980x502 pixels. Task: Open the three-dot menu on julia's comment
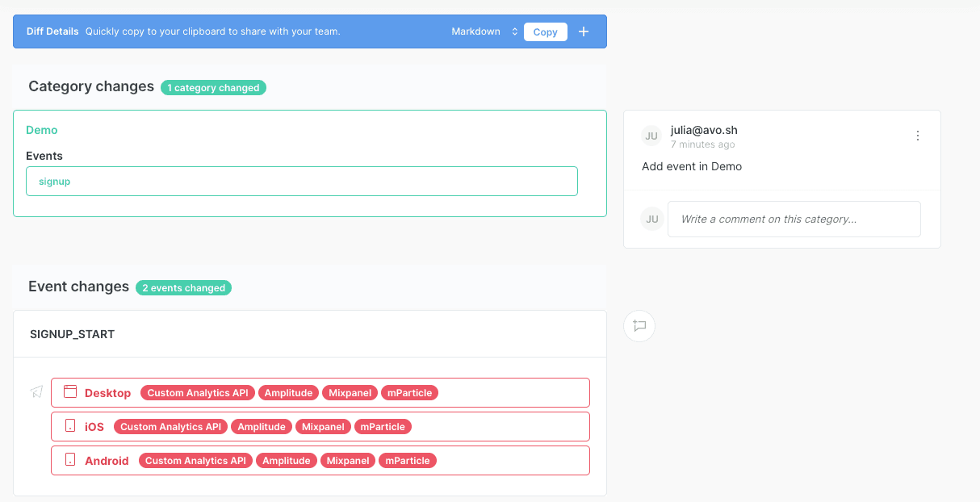[917, 136]
